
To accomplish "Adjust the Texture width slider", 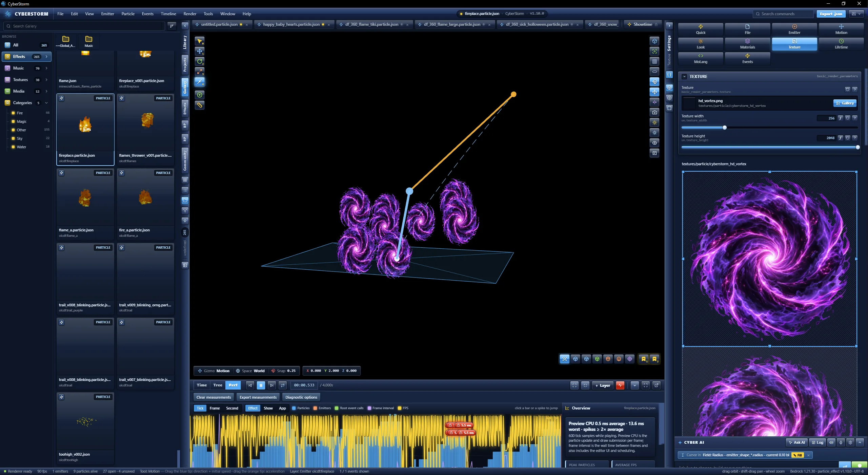I will [769, 128].
